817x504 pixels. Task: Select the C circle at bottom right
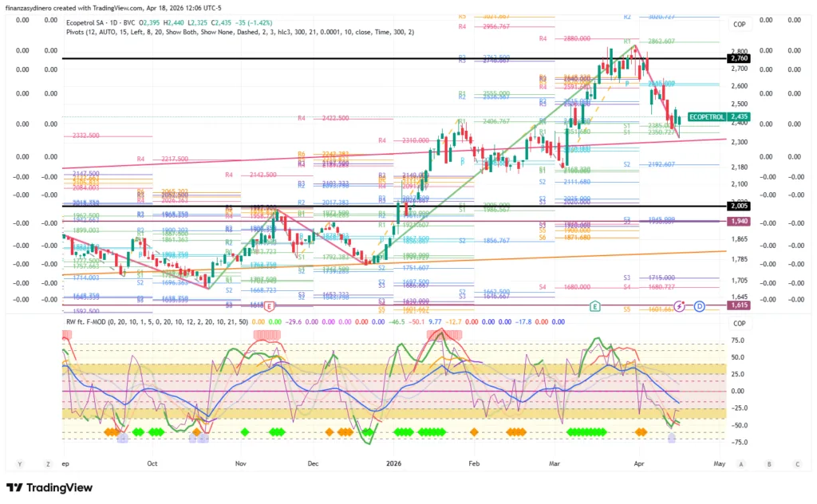click(x=797, y=463)
